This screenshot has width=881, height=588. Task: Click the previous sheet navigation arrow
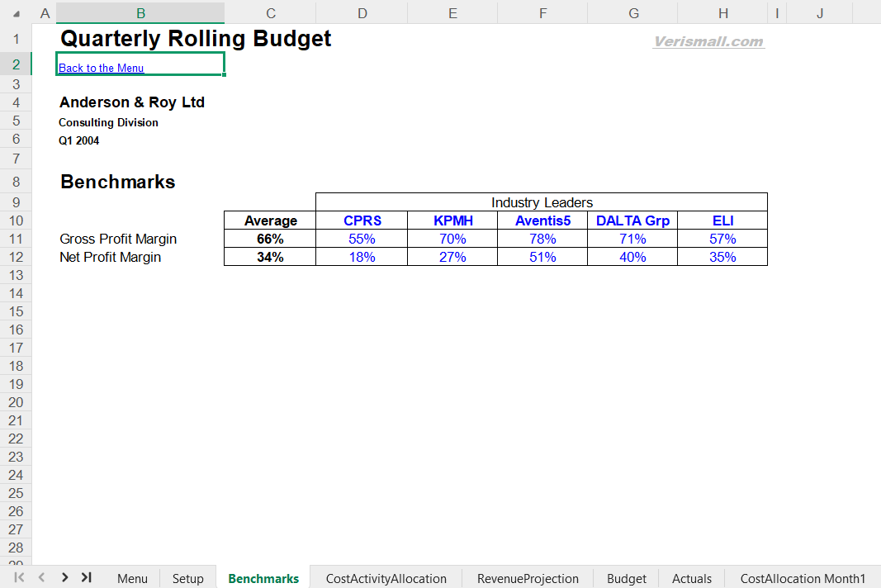(x=41, y=578)
